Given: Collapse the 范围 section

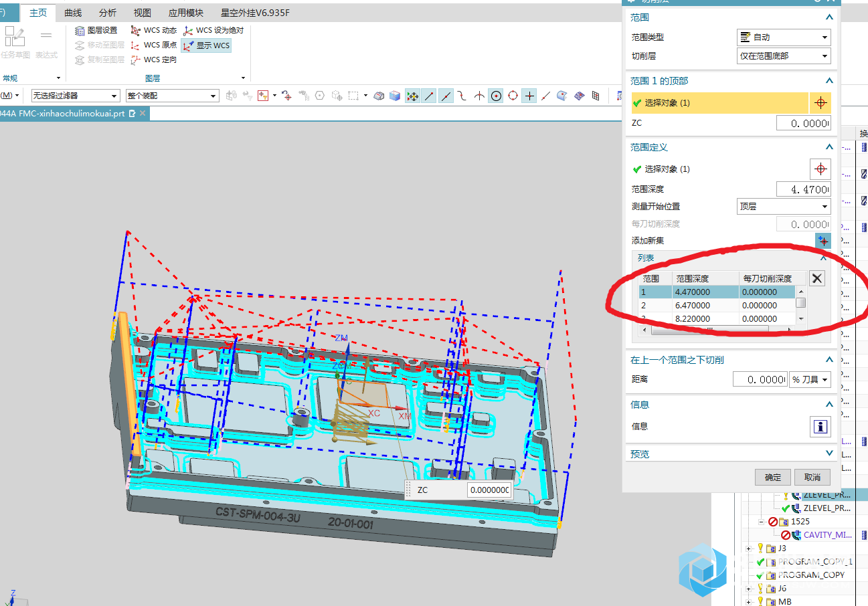Looking at the screenshot, I should click(x=829, y=17).
